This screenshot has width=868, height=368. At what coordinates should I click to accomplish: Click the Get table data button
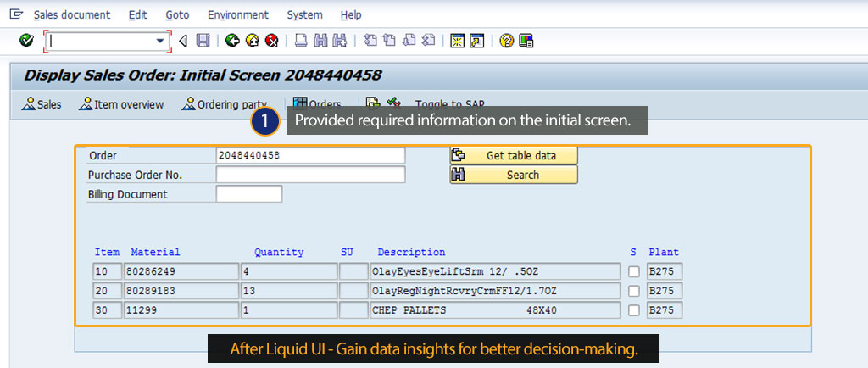(514, 155)
